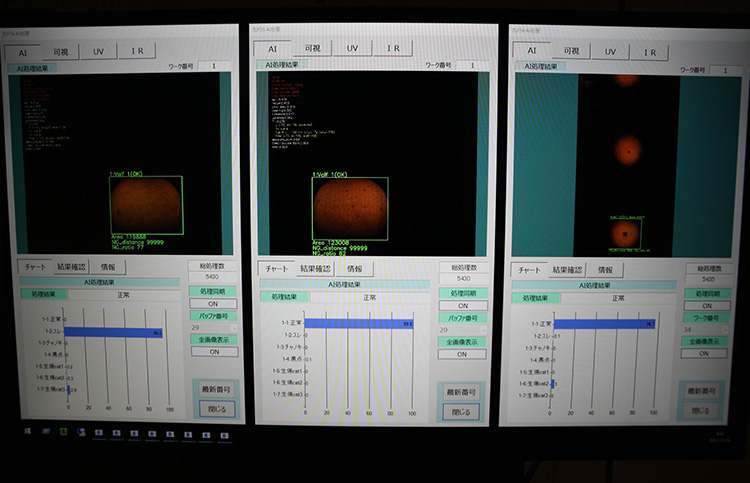This screenshot has width=750, height=483.
Task: Select the AI tab in left window
Action: click(x=22, y=53)
